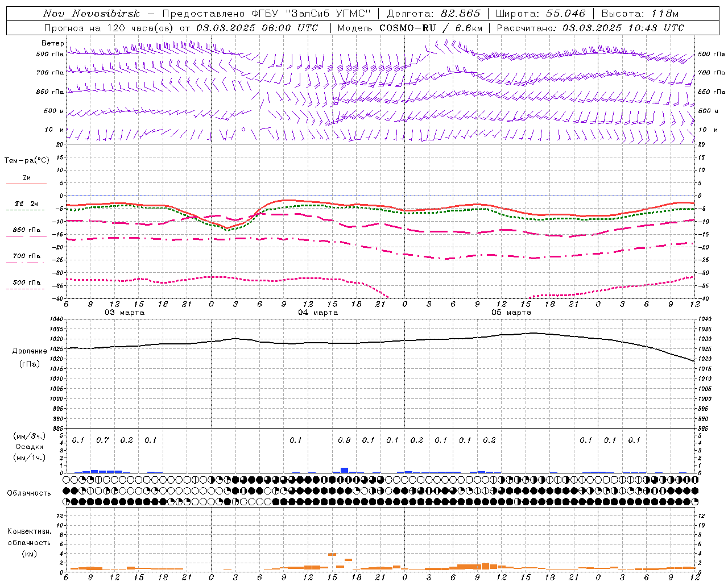Click the '04 марта' date label

click(x=318, y=313)
